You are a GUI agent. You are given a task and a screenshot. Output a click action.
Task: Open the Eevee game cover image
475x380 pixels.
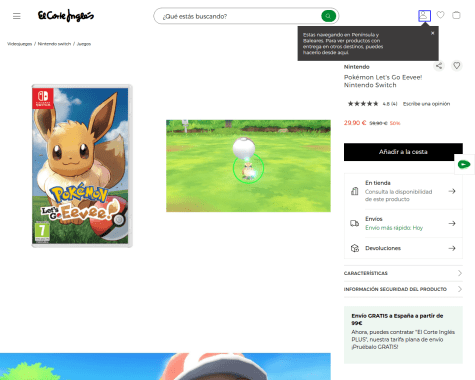pos(82,166)
